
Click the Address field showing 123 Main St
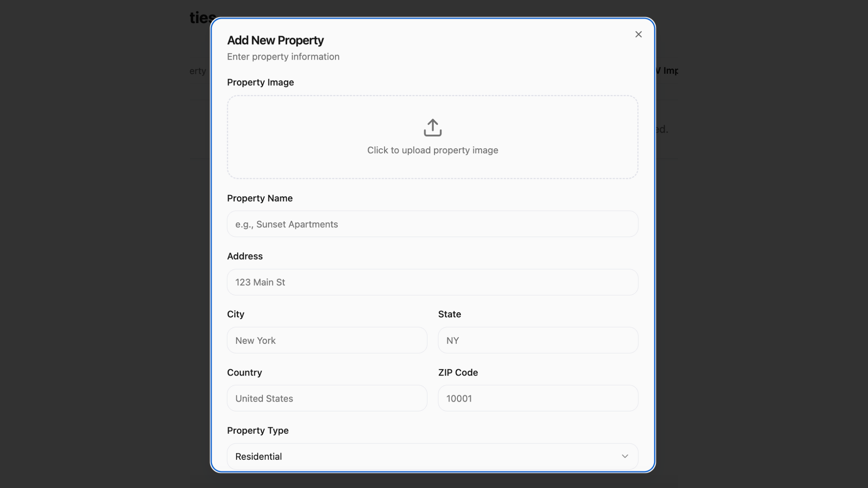click(x=433, y=282)
